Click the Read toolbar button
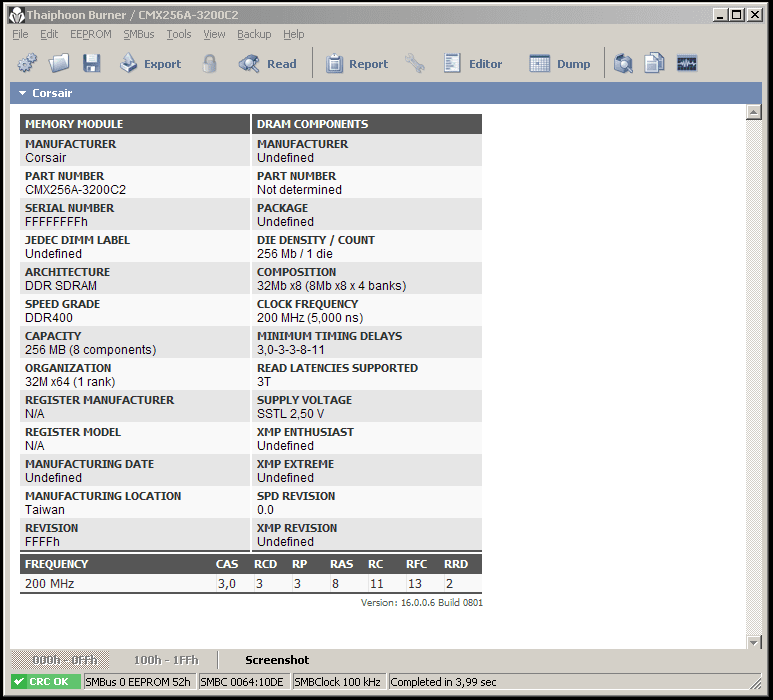 point(268,64)
